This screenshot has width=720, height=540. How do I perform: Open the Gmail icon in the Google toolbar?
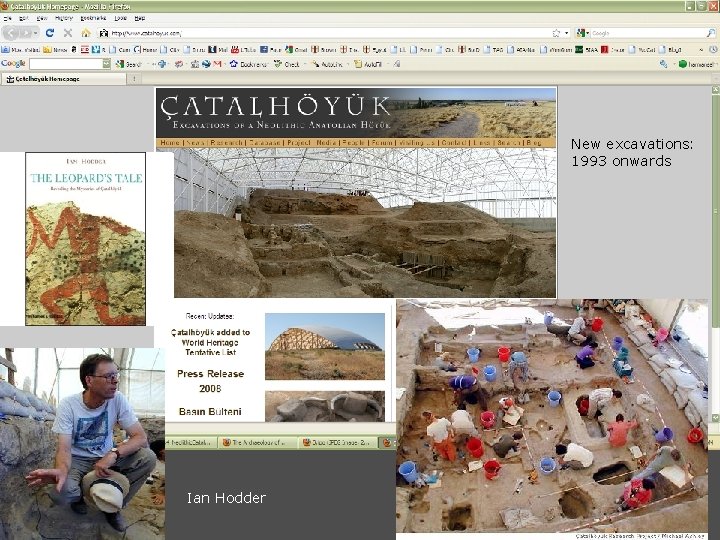pyautogui.click(x=217, y=64)
